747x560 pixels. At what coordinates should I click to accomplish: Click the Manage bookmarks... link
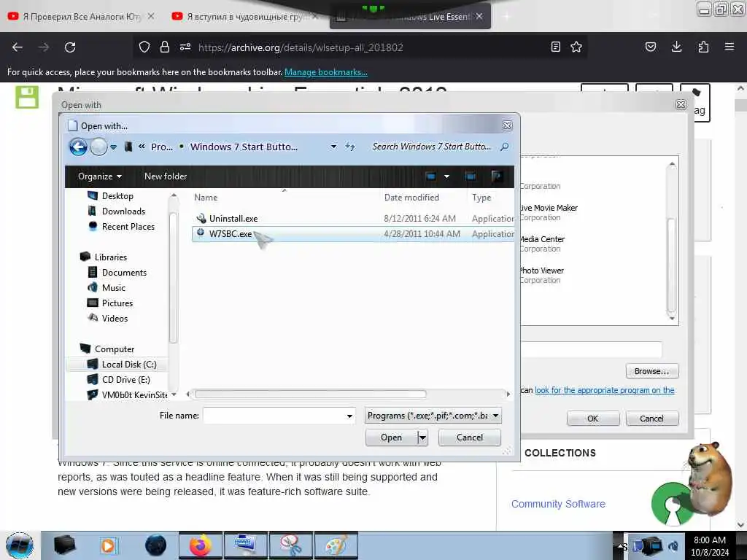[x=326, y=72]
